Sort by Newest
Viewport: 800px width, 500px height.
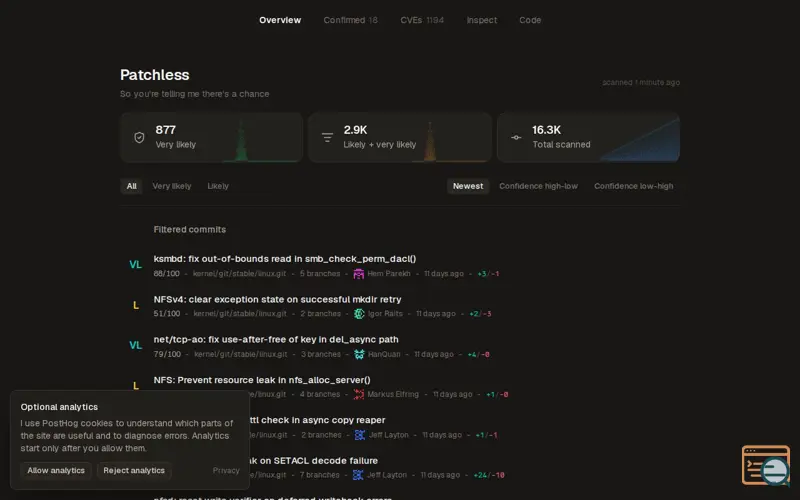point(467,186)
